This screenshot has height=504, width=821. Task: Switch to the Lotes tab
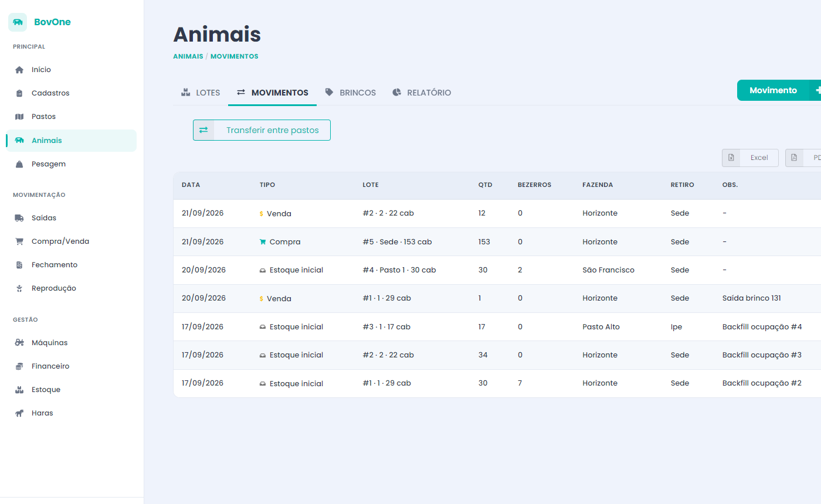(201, 93)
